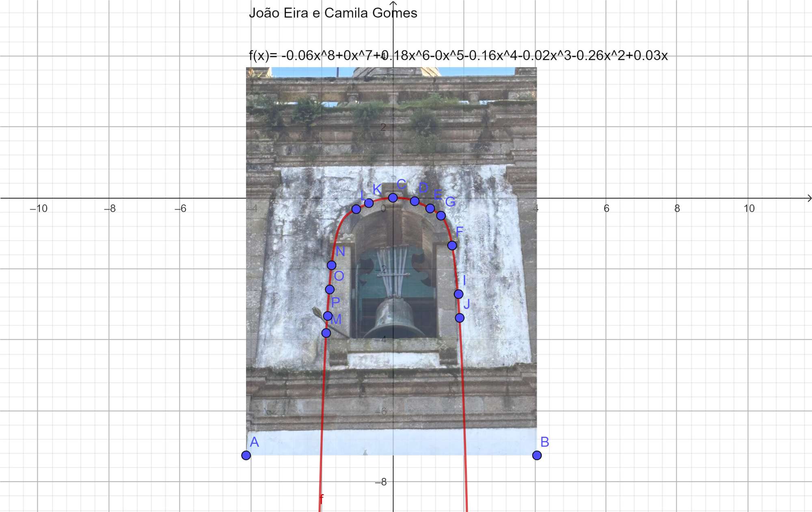The width and height of the screenshot is (812, 512).
Task: Select point N on the left curve
Action: (x=331, y=265)
